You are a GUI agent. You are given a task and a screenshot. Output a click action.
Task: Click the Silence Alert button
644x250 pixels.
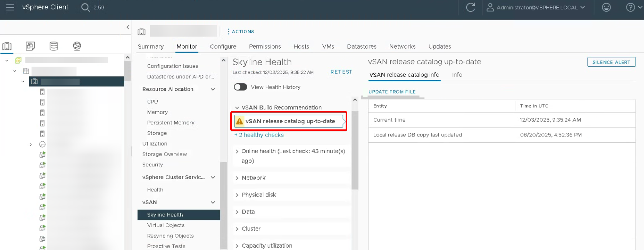point(611,62)
